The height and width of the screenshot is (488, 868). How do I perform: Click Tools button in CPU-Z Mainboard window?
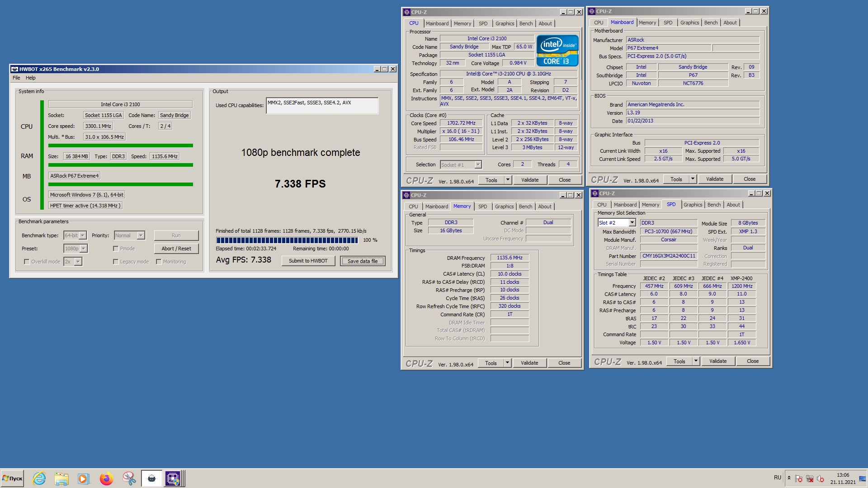[676, 179]
